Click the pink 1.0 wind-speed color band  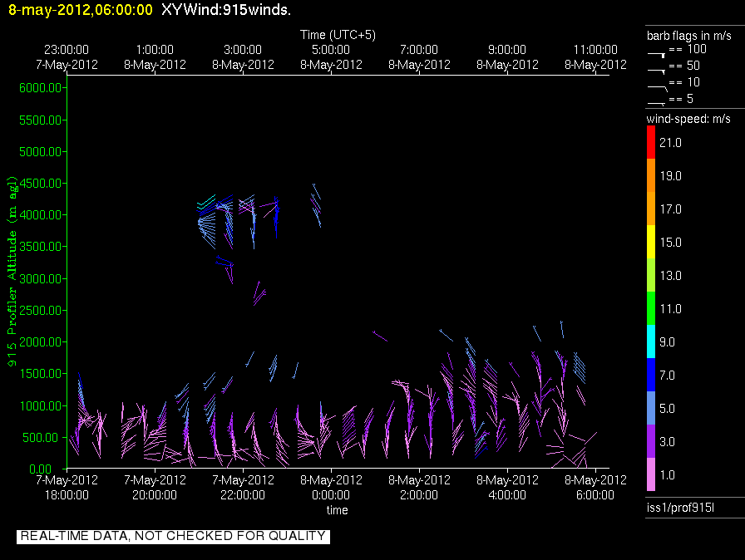click(650, 474)
